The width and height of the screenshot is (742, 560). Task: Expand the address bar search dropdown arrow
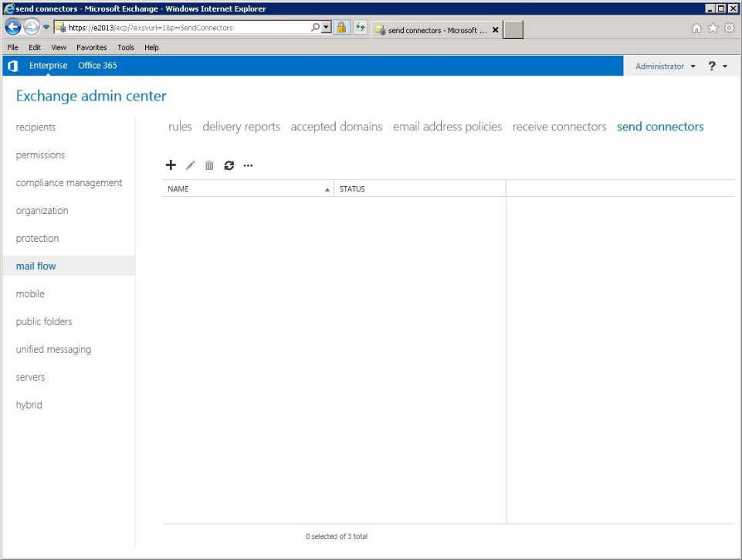point(327,28)
